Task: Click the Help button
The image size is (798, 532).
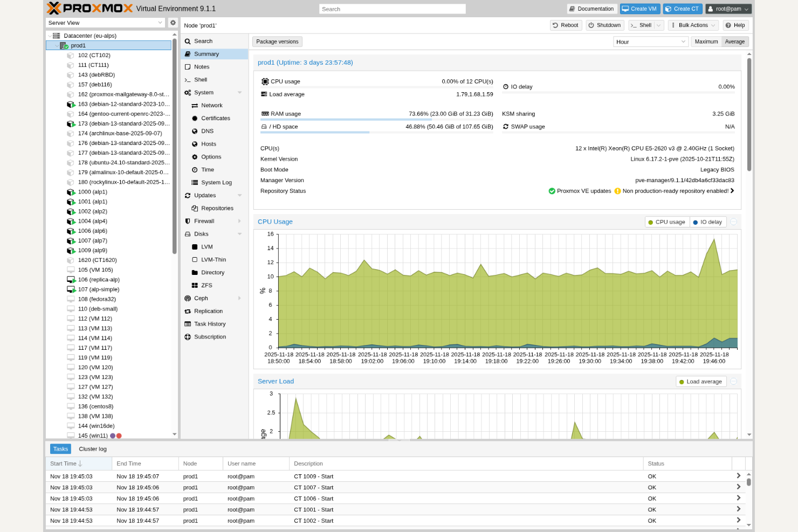Action: click(735, 25)
